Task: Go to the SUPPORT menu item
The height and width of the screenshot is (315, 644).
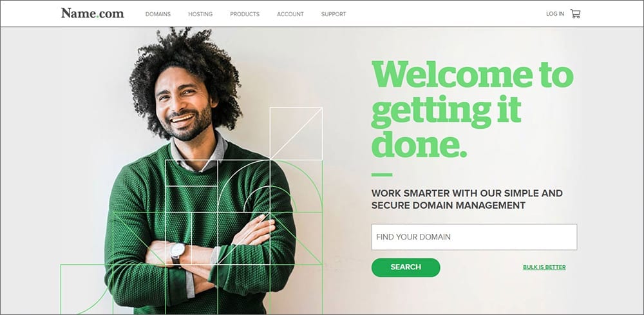Action: click(x=334, y=14)
